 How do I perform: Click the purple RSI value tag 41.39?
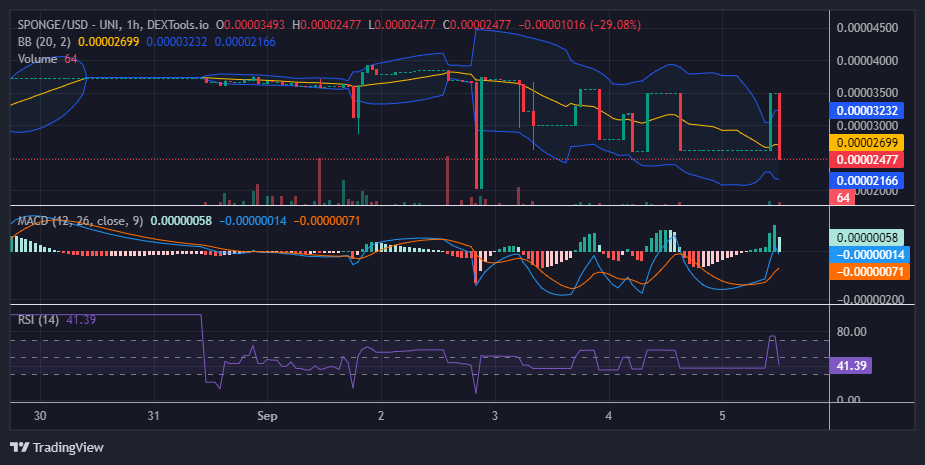850,365
